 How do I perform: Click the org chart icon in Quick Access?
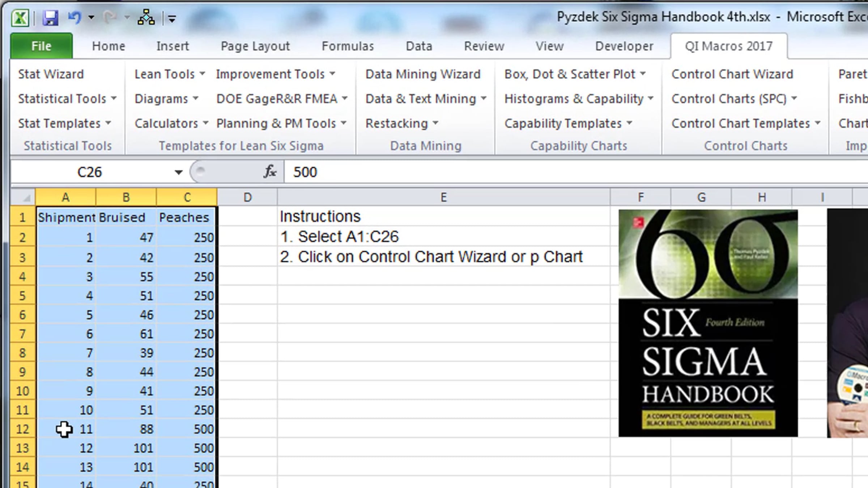[146, 17]
